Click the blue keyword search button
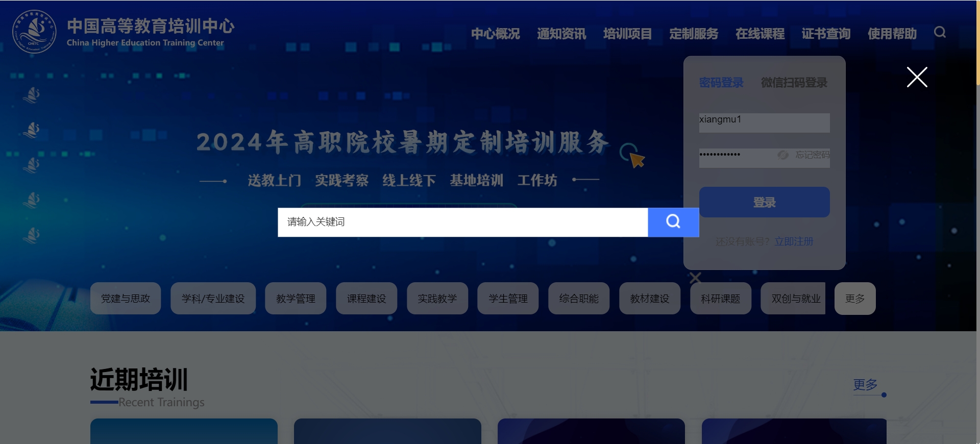 tap(673, 222)
